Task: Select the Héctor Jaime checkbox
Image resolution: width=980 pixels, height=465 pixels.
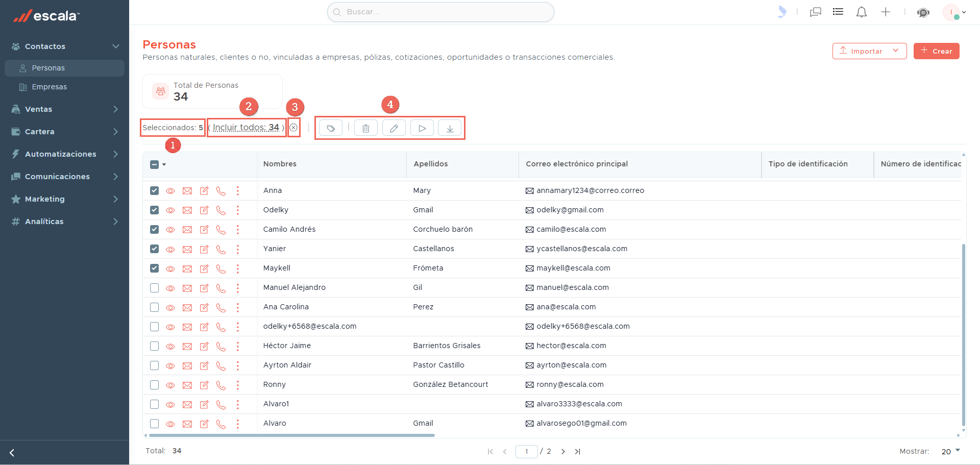Action: click(155, 346)
